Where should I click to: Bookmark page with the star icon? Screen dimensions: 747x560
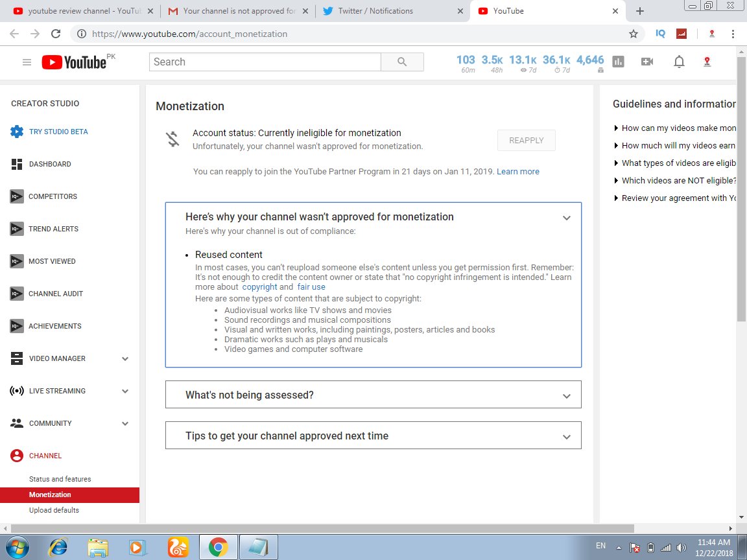tap(633, 34)
